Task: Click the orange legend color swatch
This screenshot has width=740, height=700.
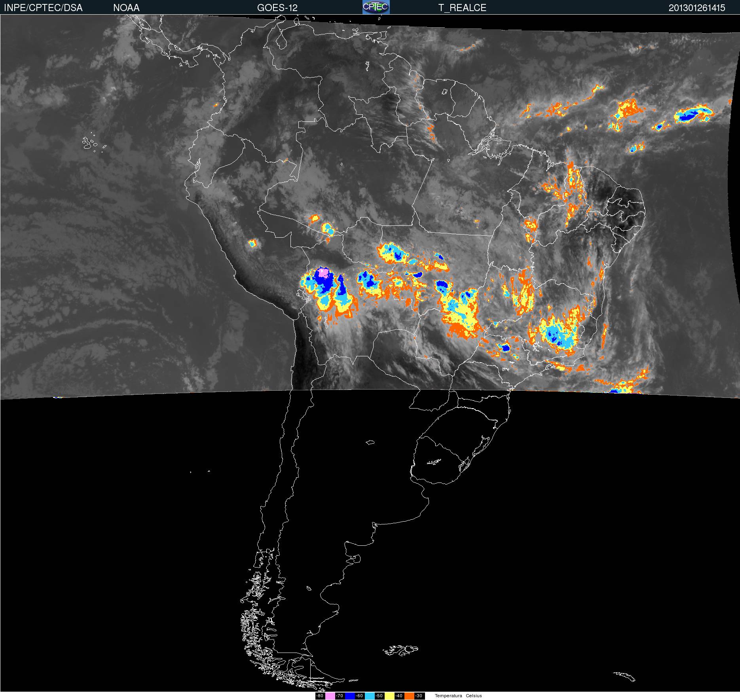Action: coord(409,696)
